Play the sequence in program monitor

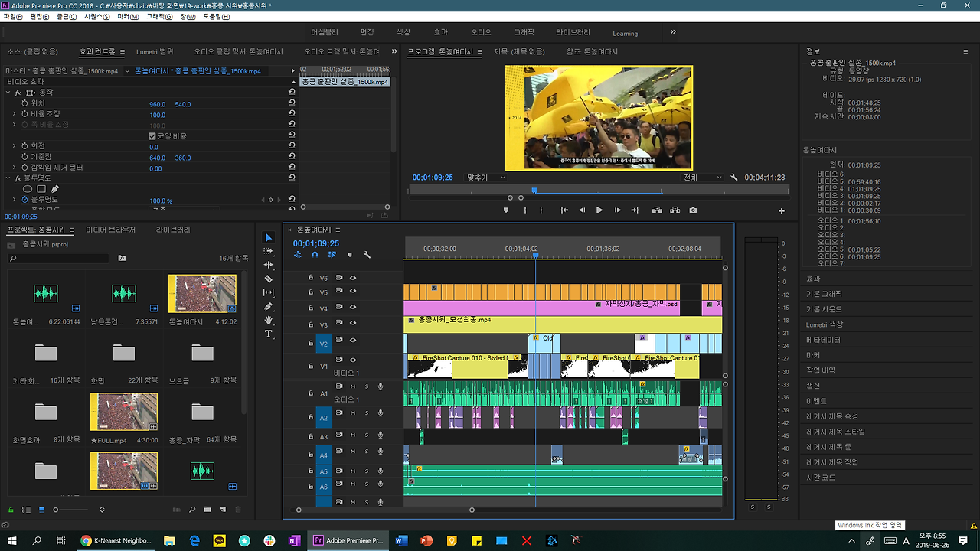click(599, 210)
